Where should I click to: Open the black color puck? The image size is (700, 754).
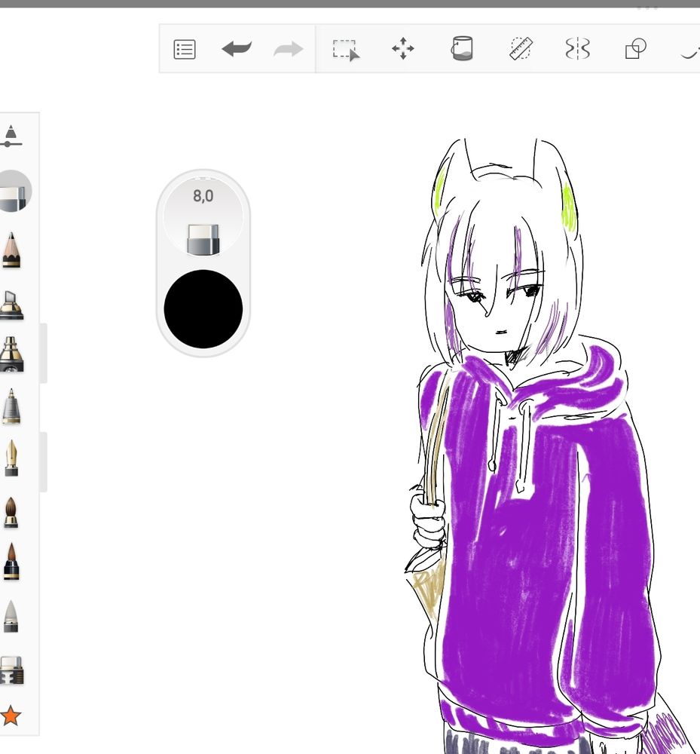[203, 309]
